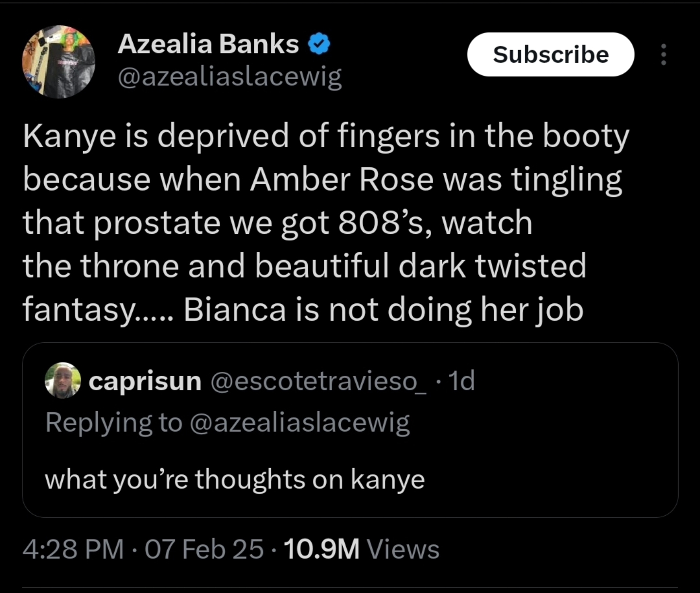Click @azealiaslacewig mention in Replying to line
Viewport: 700px width, 593px height.
point(299,422)
